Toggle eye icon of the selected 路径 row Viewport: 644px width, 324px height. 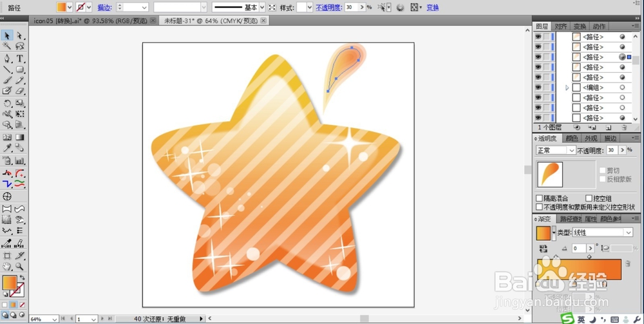[x=538, y=57]
